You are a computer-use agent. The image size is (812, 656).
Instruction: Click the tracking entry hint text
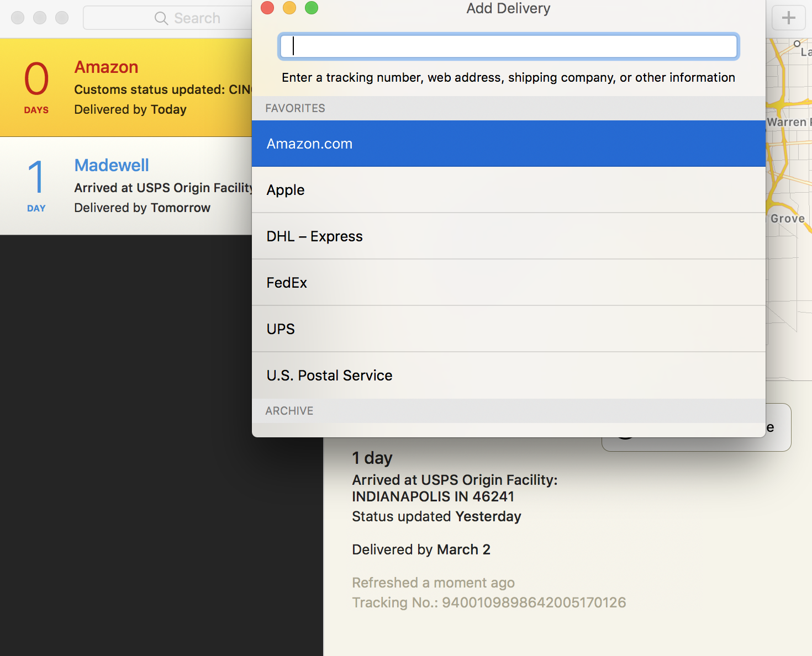coord(508,77)
